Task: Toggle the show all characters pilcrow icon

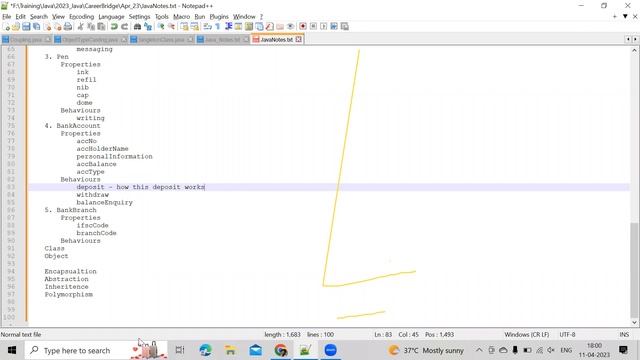Action: click(x=218, y=27)
